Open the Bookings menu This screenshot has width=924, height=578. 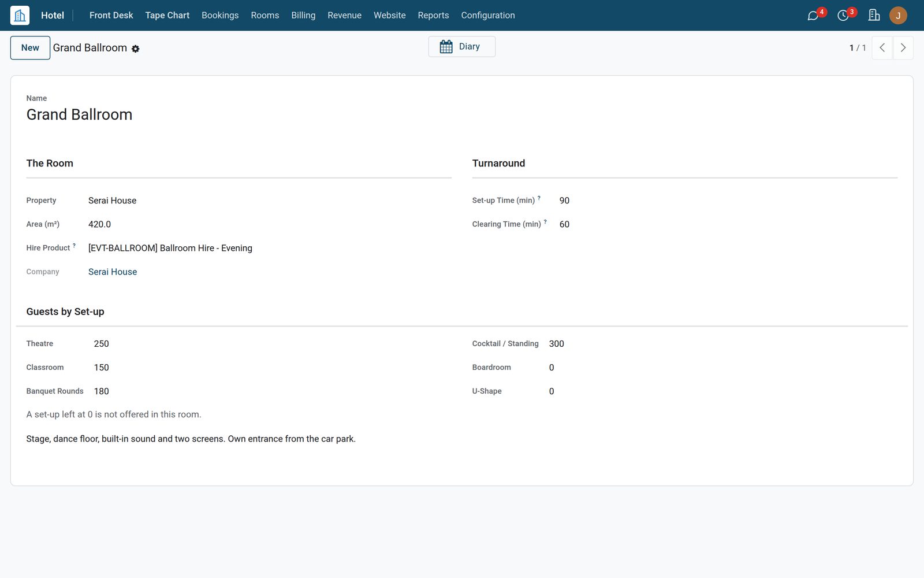tap(220, 16)
